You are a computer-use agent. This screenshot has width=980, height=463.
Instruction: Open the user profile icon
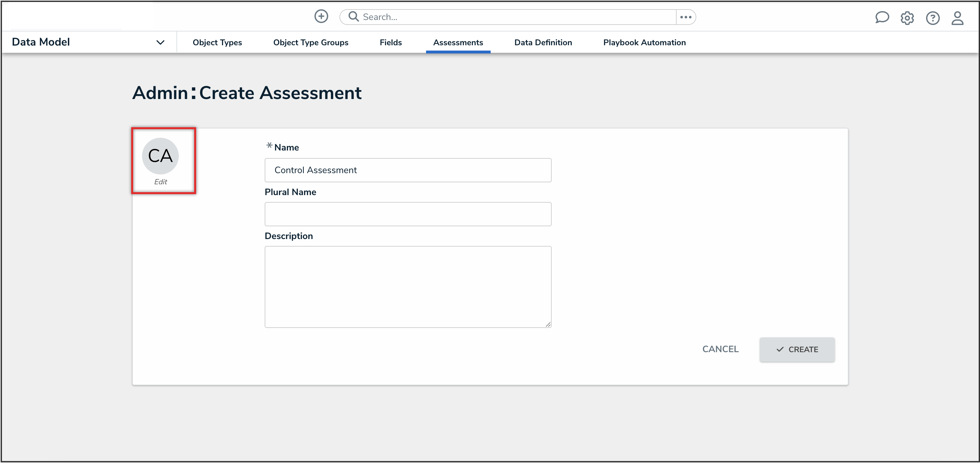click(957, 18)
